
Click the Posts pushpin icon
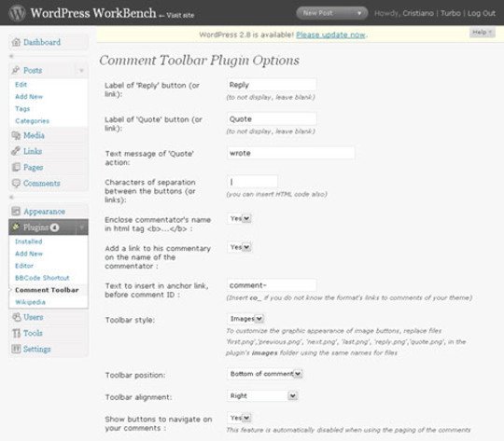pos(16,70)
